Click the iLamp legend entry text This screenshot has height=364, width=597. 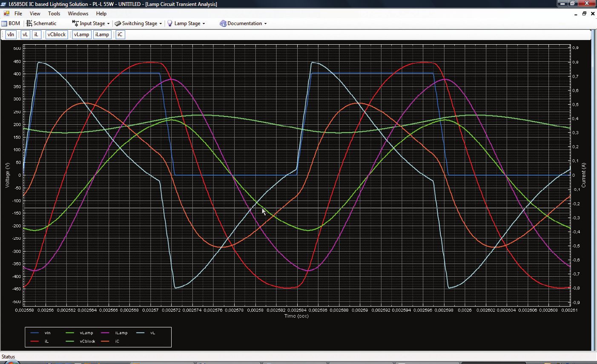(x=121, y=333)
